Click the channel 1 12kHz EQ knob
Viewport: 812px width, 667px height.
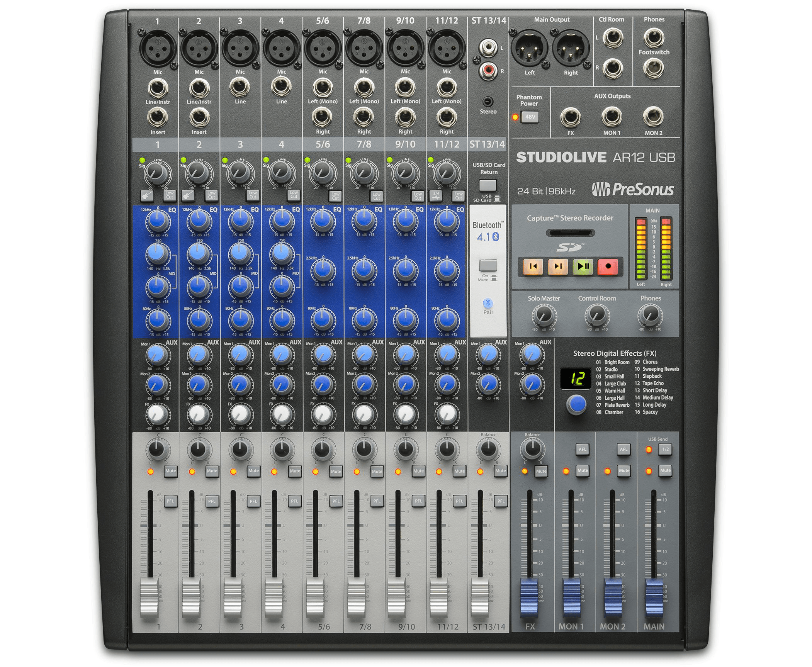coord(158,221)
